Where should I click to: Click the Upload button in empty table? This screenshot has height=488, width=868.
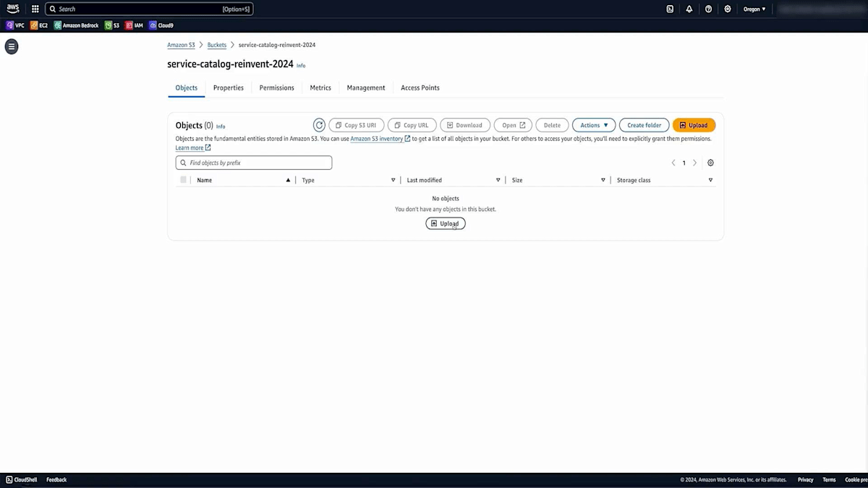tap(446, 223)
